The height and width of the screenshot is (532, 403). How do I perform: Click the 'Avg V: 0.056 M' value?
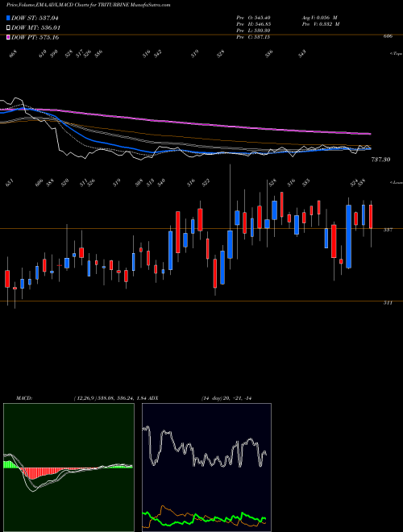click(319, 18)
